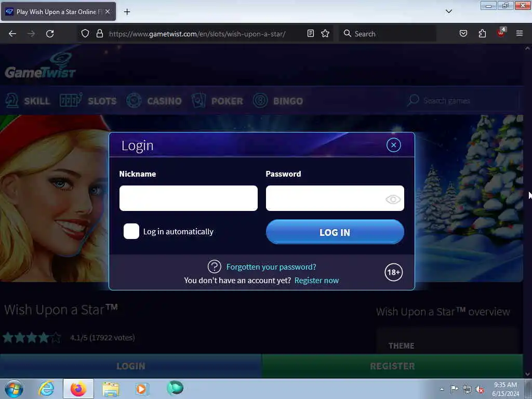Open the Extensions puzzle icon

(x=482, y=33)
